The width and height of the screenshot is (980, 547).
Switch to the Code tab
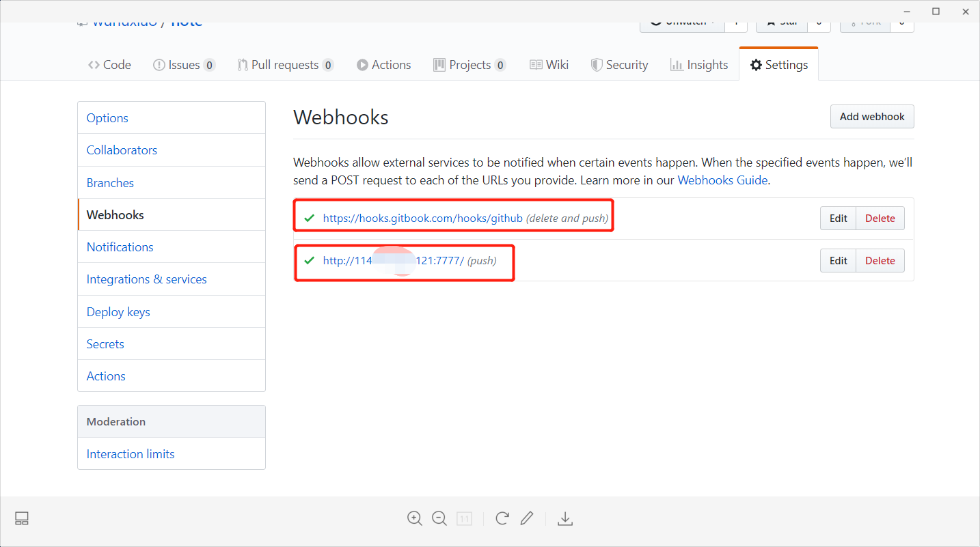pyautogui.click(x=109, y=65)
